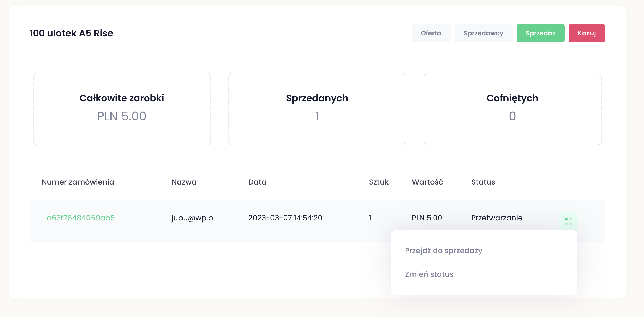Click the Data column header
644x317 pixels.
[257, 182]
